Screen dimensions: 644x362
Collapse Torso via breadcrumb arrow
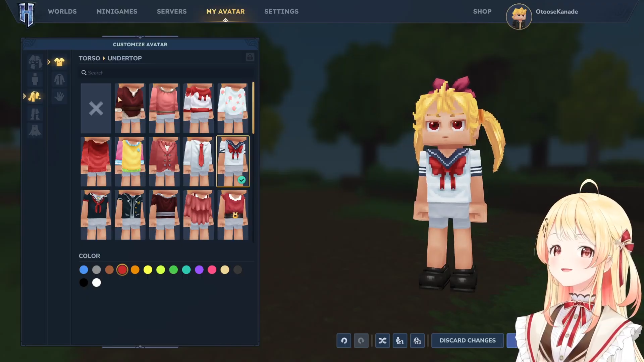(x=104, y=58)
